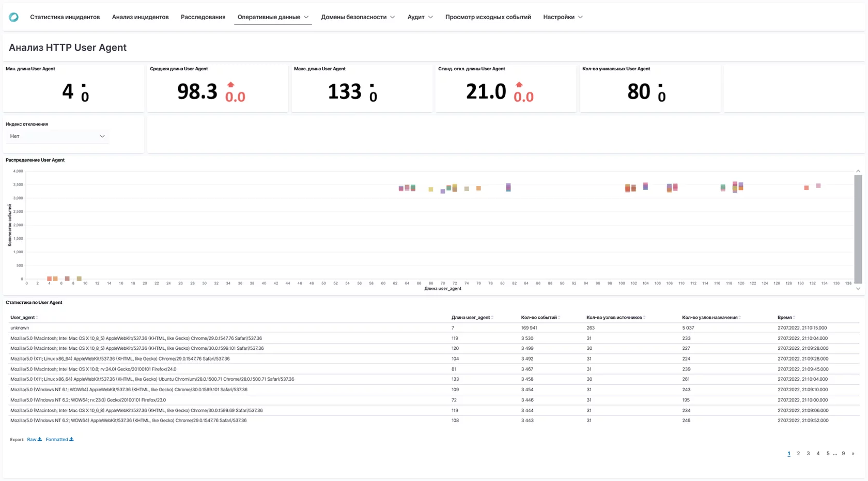
Task: Select Просмотр исходных событий
Action: [488, 17]
